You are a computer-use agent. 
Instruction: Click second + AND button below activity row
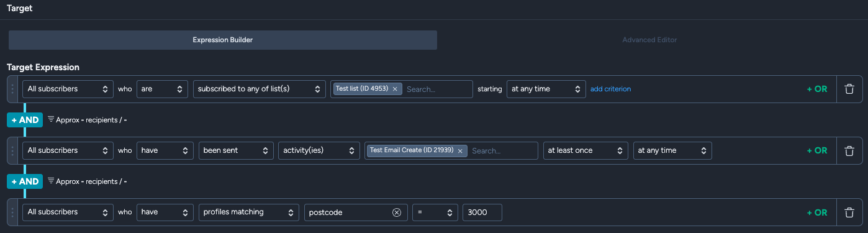25,181
